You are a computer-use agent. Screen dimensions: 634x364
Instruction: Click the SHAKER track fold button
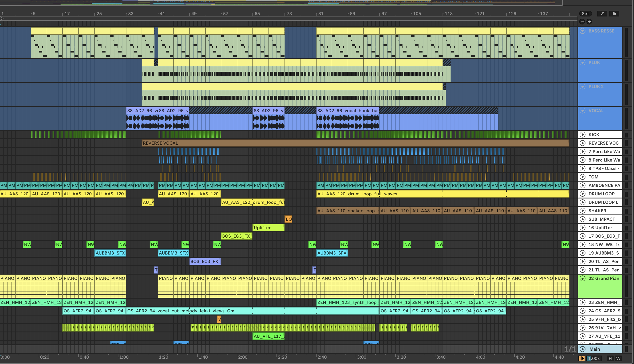point(583,211)
